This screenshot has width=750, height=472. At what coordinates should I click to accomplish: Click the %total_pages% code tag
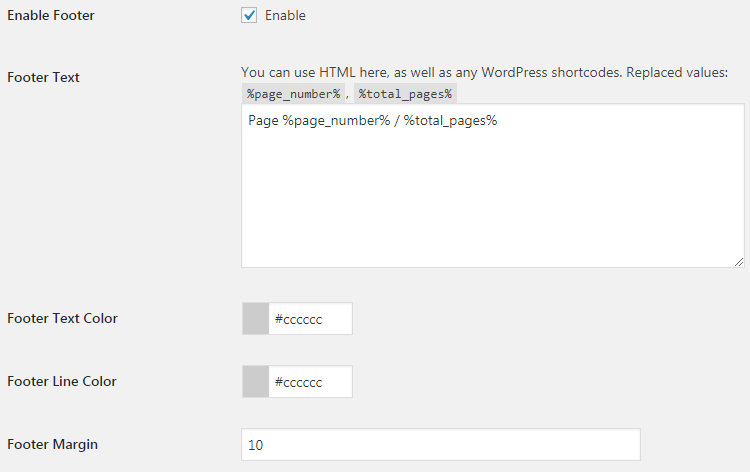click(405, 94)
